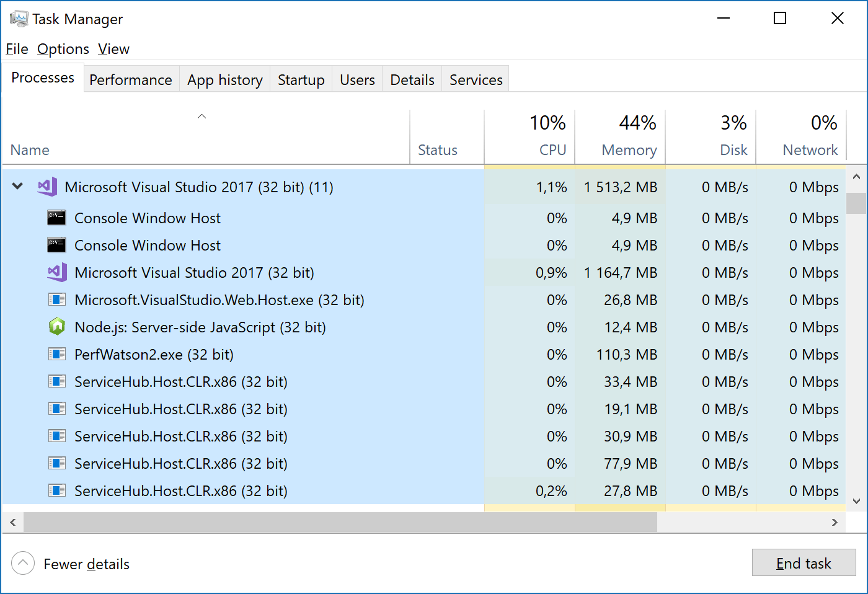Open the Options menu

(x=63, y=49)
